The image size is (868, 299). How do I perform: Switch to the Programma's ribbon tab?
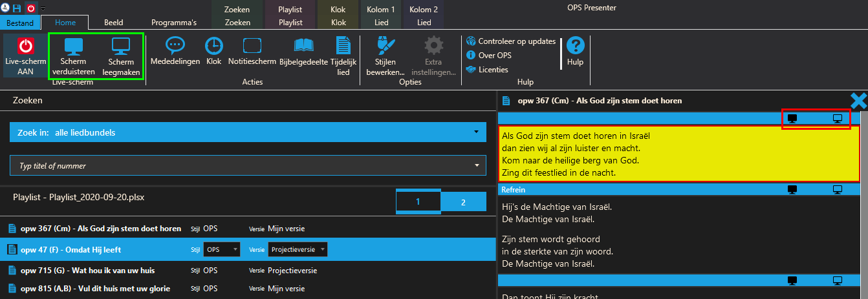tap(174, 22)
